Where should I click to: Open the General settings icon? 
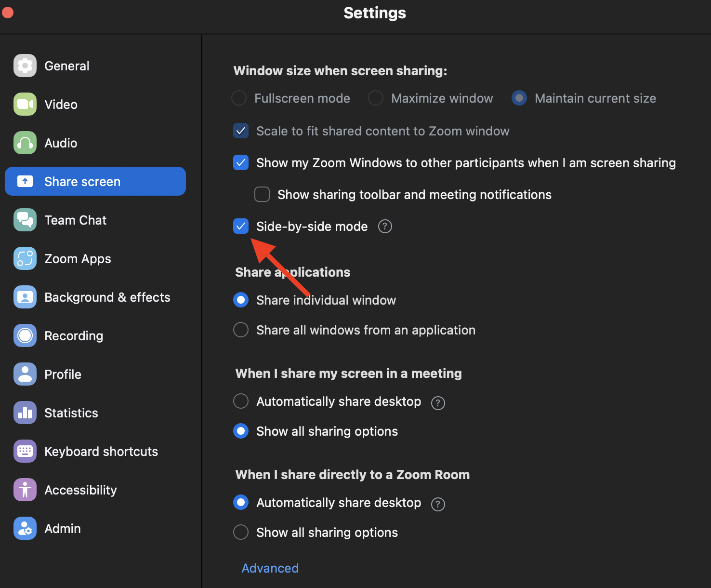(25, 66)
